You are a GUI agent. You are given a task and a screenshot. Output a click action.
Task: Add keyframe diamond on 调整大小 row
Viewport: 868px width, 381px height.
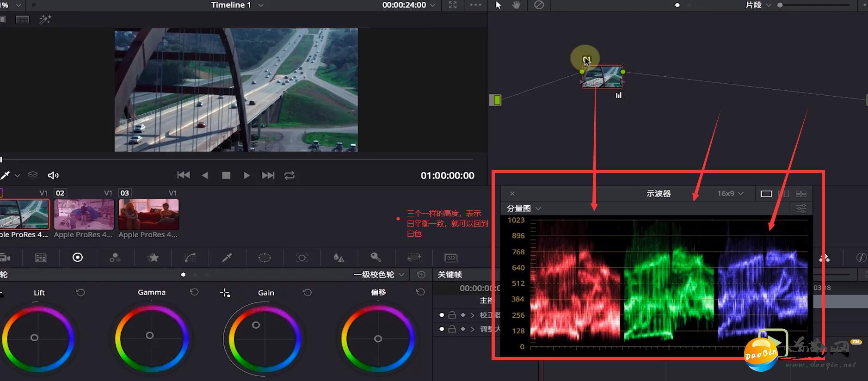[463, 329]
